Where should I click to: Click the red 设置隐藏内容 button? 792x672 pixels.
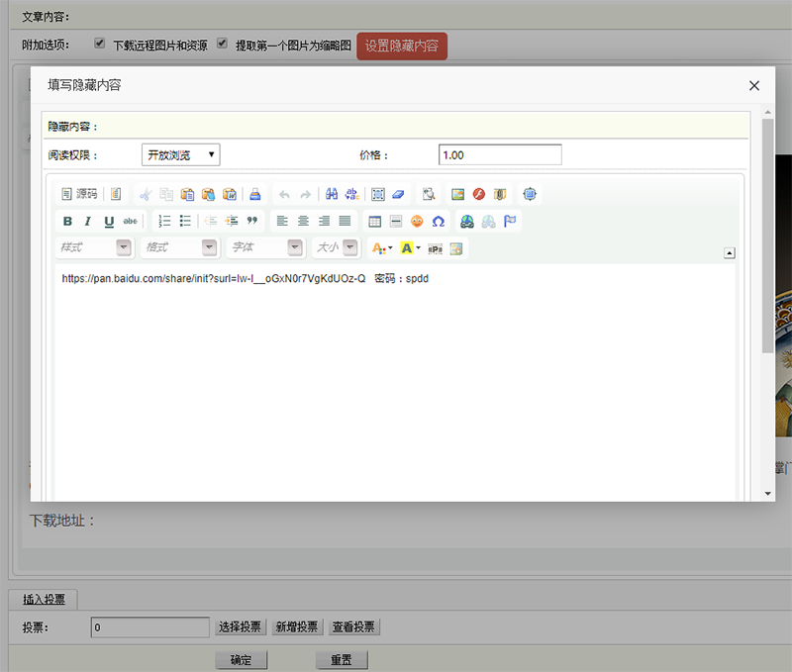tap(402, 45)
